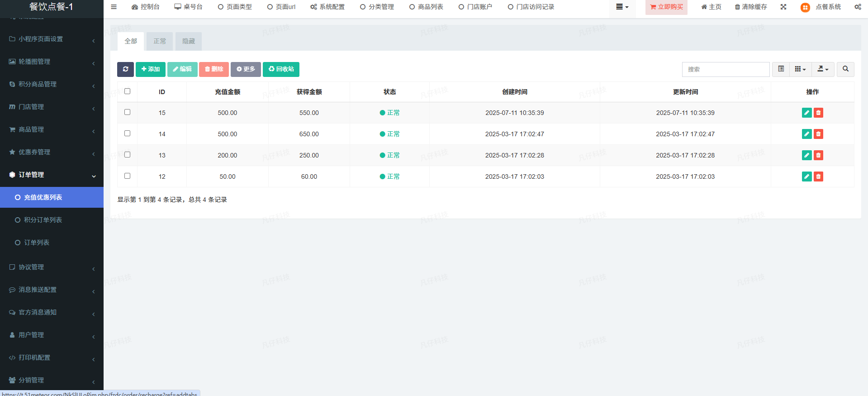Screen dimensions: 868x396
Task: Collapse sidebar using the hamburger menu icon
Action: point(114,7)
